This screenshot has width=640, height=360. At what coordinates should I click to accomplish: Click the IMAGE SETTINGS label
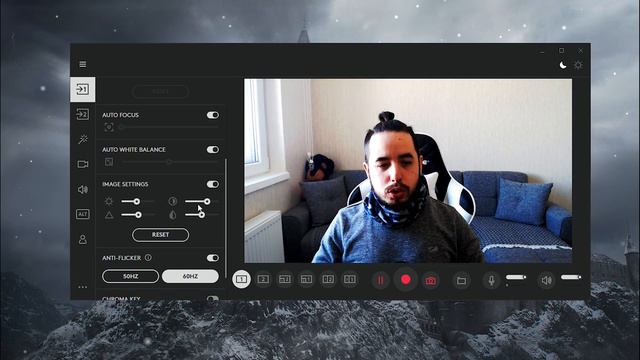point(125,184)
